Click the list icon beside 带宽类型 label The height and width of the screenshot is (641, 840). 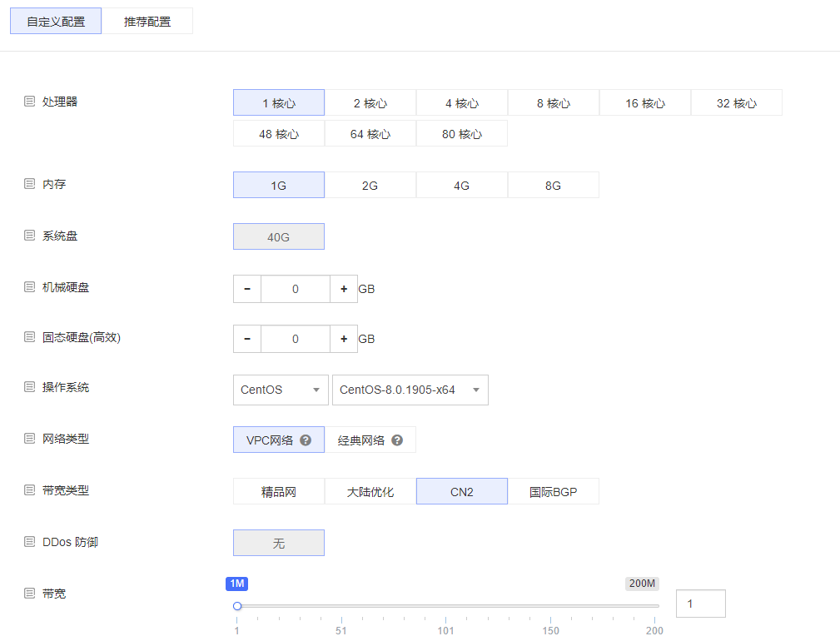pyautogui.click(x=29, y=490)
